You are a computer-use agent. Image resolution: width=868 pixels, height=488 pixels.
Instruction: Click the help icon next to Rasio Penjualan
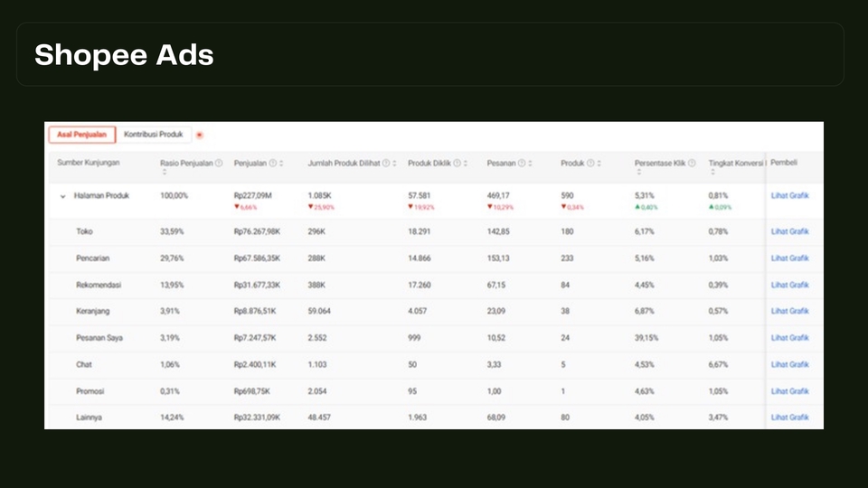(219, 163)
